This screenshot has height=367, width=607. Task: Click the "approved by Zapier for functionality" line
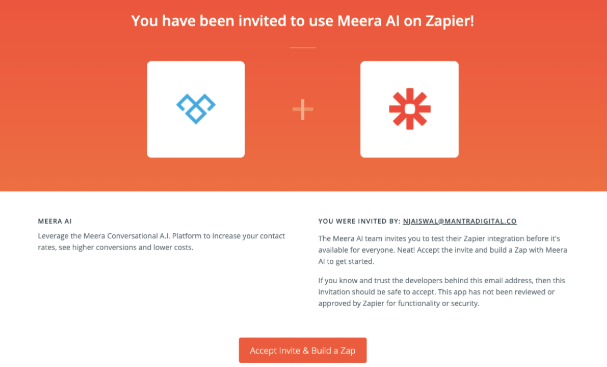coord(399,303)
